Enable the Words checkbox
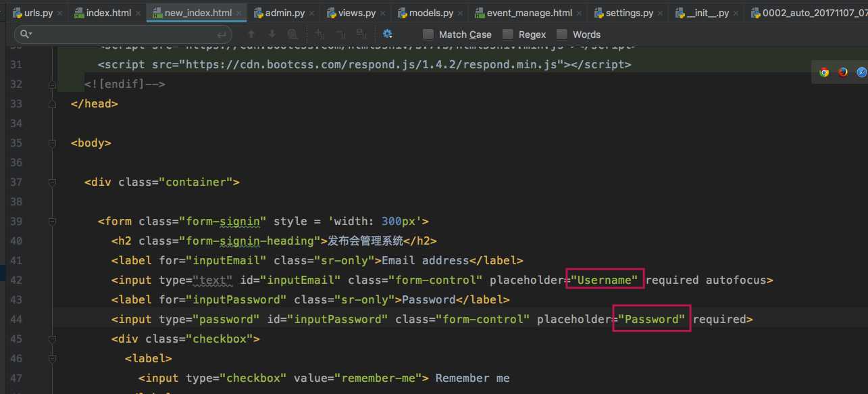This screenshot has height=394, width=868. click(562, 34)
